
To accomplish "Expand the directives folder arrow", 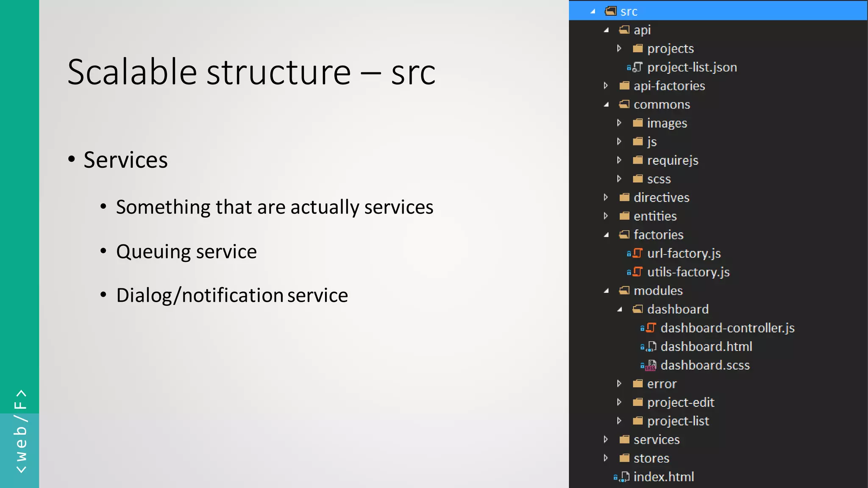I will pos(606,197).
